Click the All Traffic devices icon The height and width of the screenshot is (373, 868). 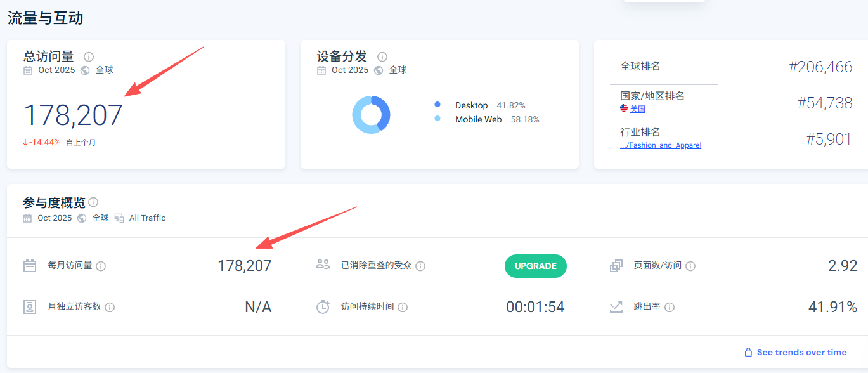pyautogui.click(x=120, y=218)
